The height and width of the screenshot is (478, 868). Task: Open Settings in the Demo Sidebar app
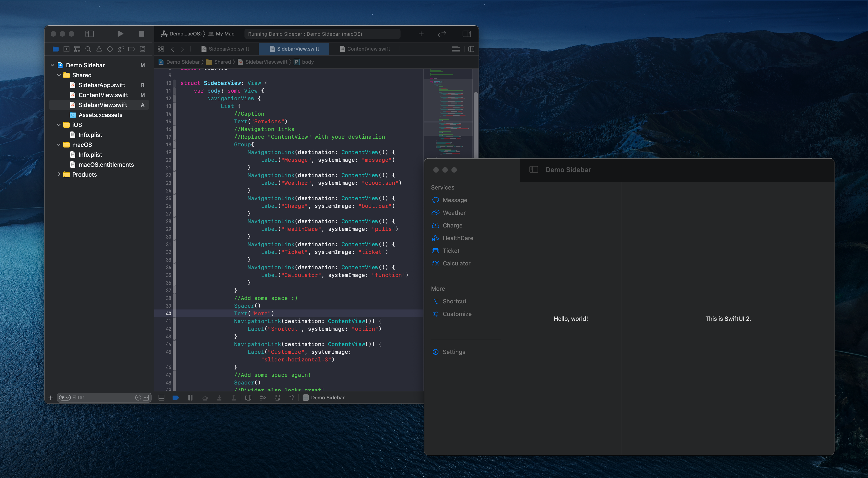click(x=453, y=352)
